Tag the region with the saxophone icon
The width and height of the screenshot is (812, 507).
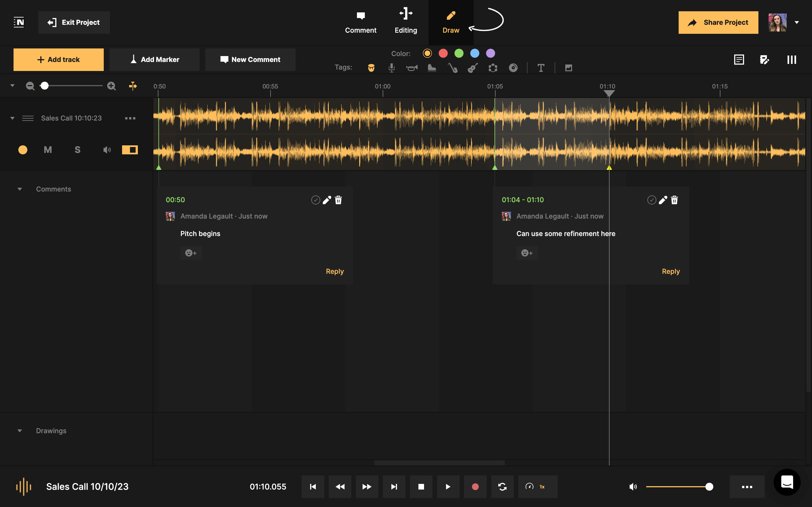click(x=452, y=68)
